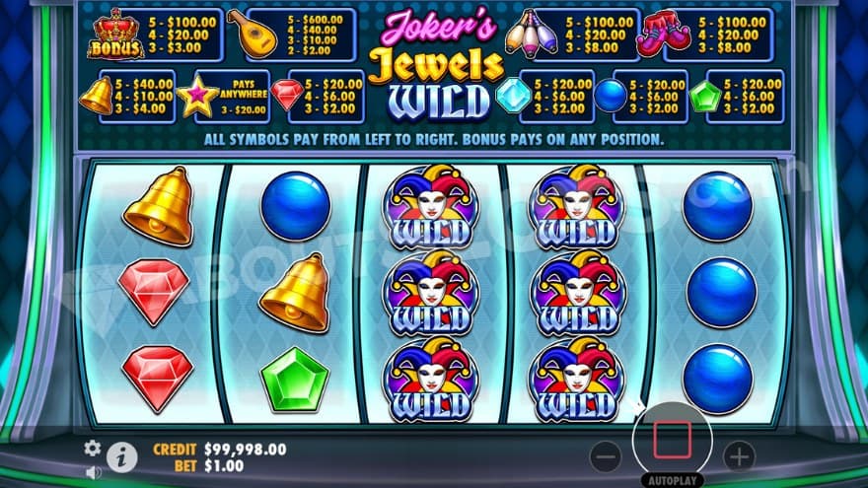Click the lute symbol in paytable
Screen dimensions: 868x488
pyautogui.click(x=253, y=34)
